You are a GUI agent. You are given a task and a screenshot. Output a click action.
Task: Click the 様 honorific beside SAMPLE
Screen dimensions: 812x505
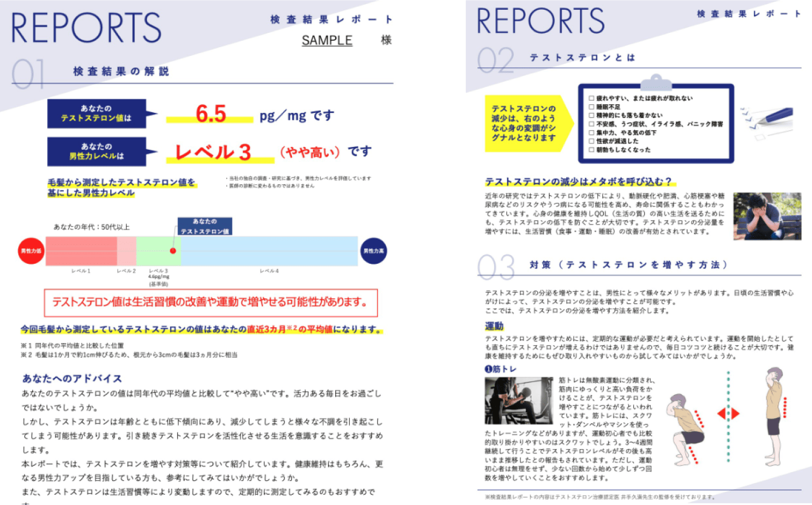[x=386, y=40]
